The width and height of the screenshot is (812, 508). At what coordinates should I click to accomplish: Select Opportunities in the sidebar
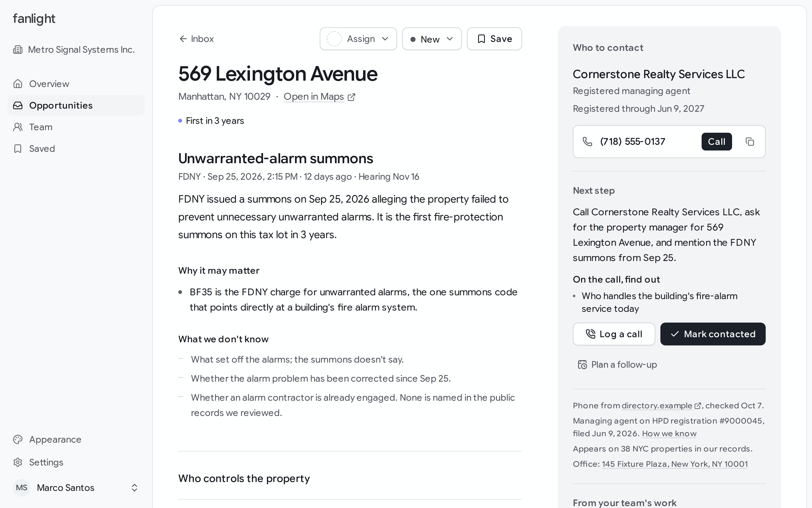[x=76, y=105]
